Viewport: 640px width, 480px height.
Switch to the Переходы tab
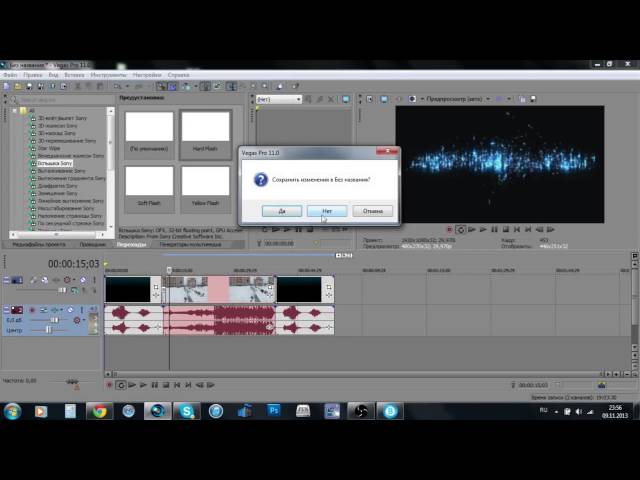pyautogui.click(x=131, y=244)
